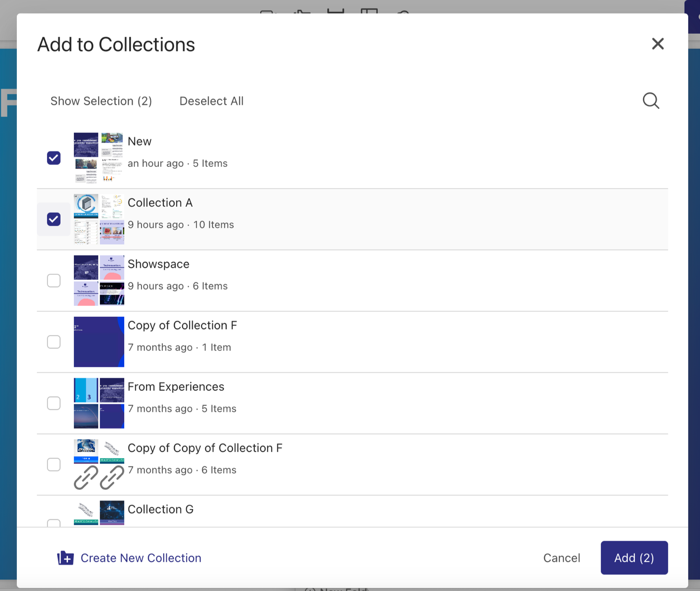Check the Showspace collection

point(54,280)
